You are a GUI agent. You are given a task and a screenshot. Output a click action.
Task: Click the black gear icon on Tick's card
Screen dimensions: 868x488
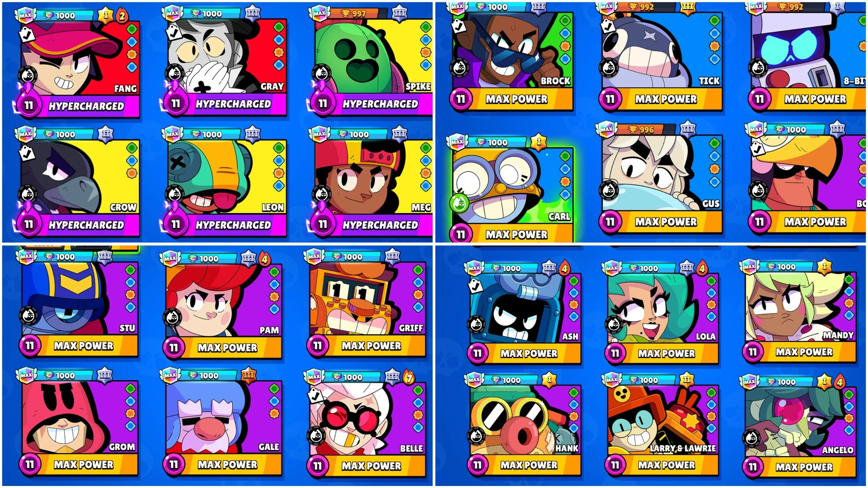point(609,67)
